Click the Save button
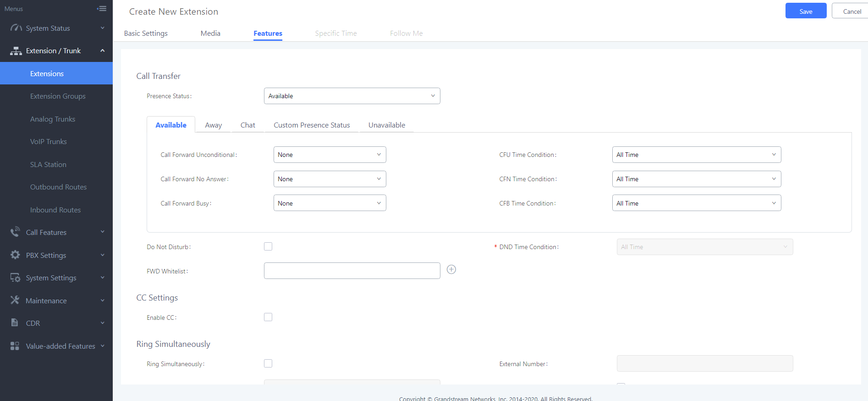Image resolution: width=868 pixels, height=401 pixels. click(x=806, y=11)
